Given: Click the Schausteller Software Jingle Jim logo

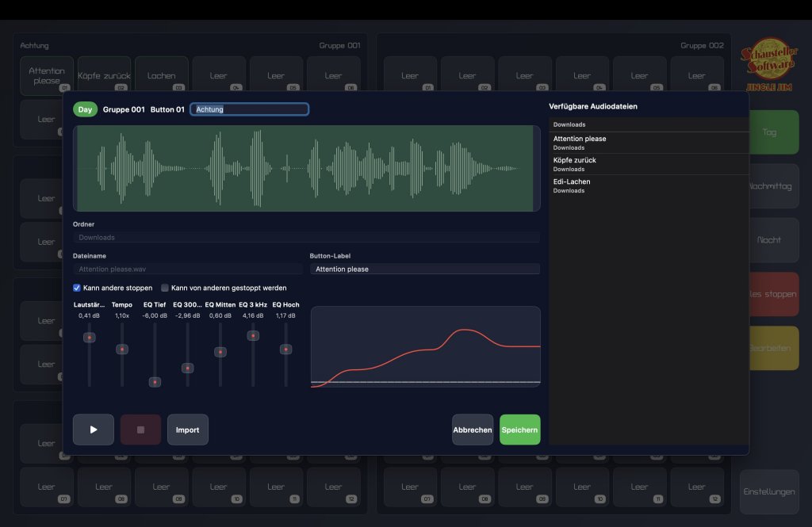Looking at the screenshot, I should tap(769, 65).
